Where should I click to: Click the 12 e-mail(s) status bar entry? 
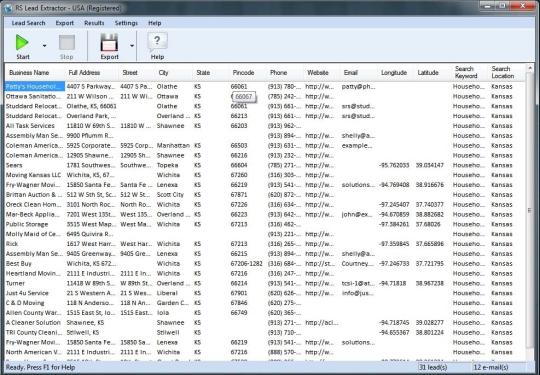point(491,367)
